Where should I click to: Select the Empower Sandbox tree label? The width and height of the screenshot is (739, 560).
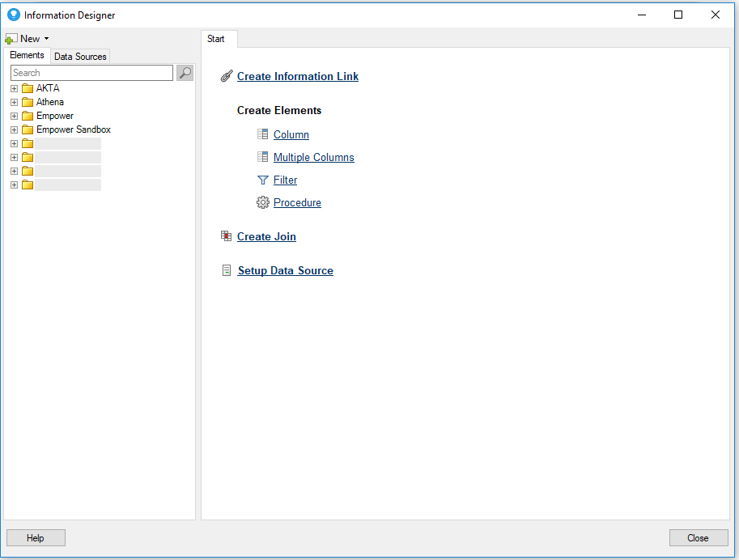pyautogui.click(x=74, y=129)
